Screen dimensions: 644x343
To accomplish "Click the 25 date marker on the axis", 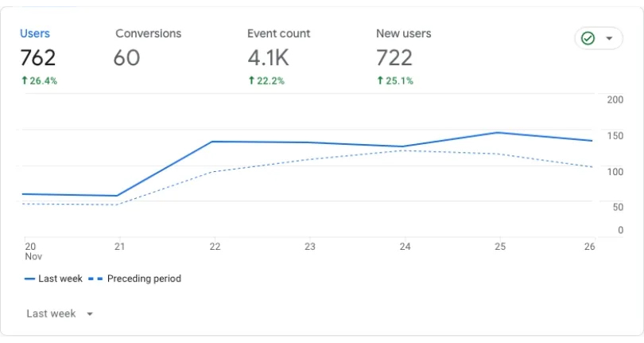I will (x=500, y=247).
